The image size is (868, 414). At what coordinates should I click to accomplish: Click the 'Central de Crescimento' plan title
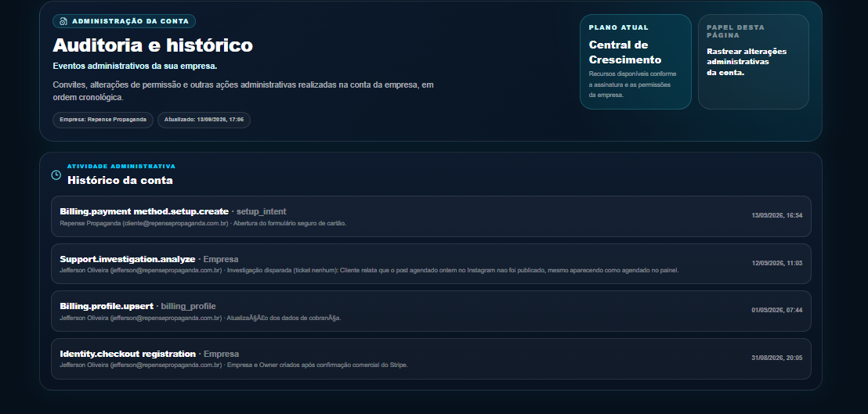pyautogui.click(x=625, y=52)
